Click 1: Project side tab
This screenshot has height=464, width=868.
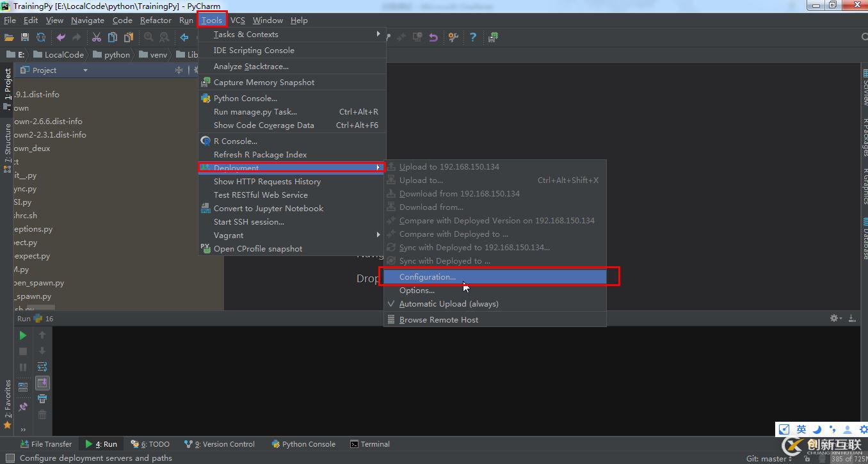tap(8, 90)
